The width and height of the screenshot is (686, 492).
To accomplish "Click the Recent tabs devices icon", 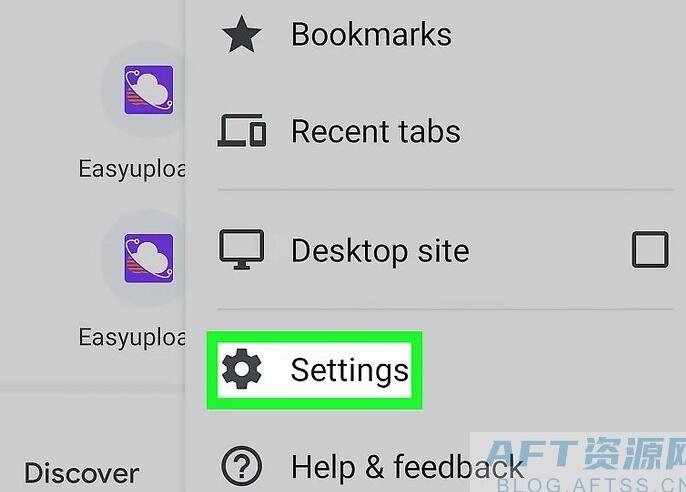I will [242, 130].
